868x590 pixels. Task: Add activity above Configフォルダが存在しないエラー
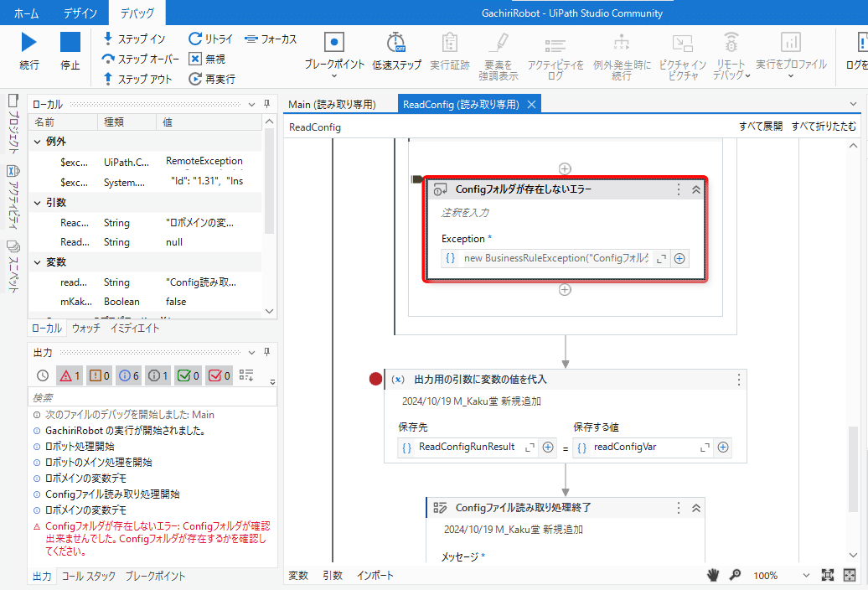[x=565, y=168]
